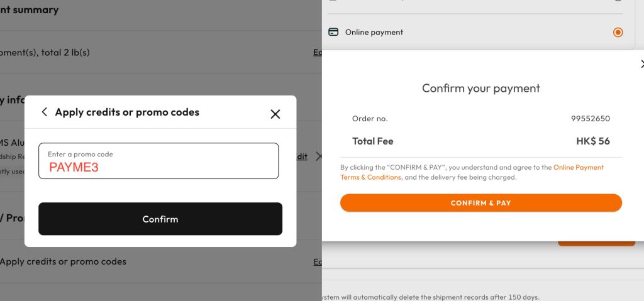Click Edit link beside Apply credits row
Screen dimensions: 644x301
coord(318,262)
